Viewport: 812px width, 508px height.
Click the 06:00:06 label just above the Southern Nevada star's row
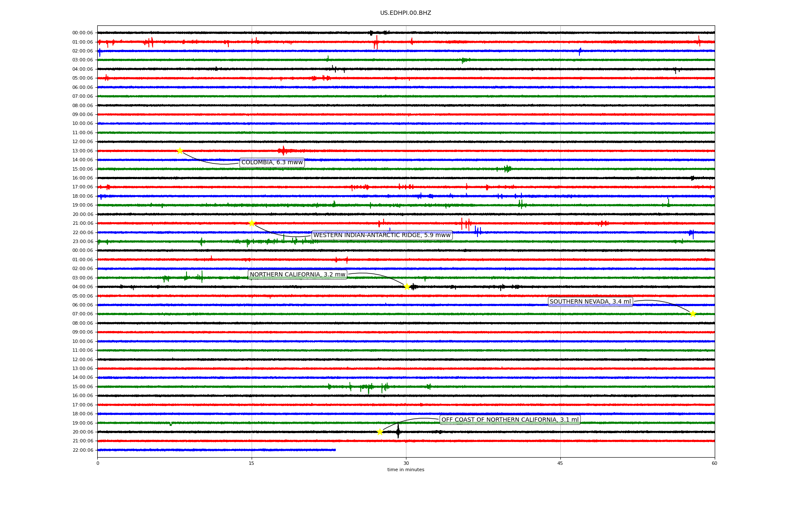point(82,305)
